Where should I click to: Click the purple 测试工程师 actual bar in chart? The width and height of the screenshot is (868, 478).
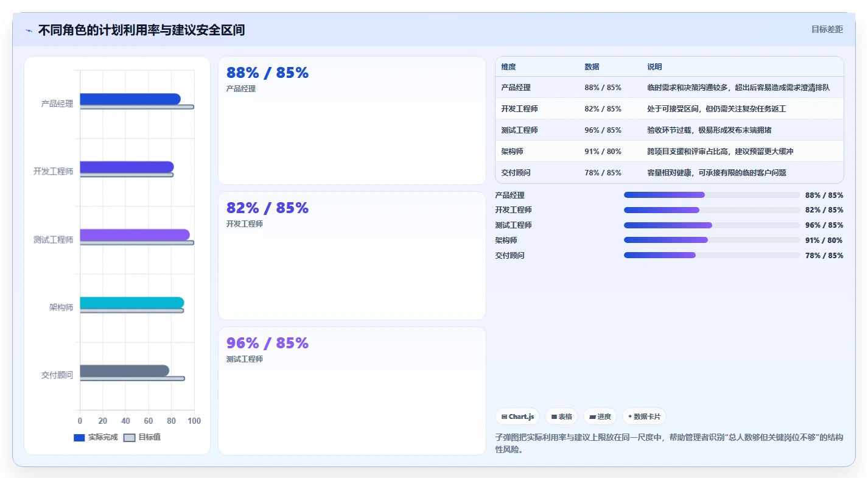135,235
